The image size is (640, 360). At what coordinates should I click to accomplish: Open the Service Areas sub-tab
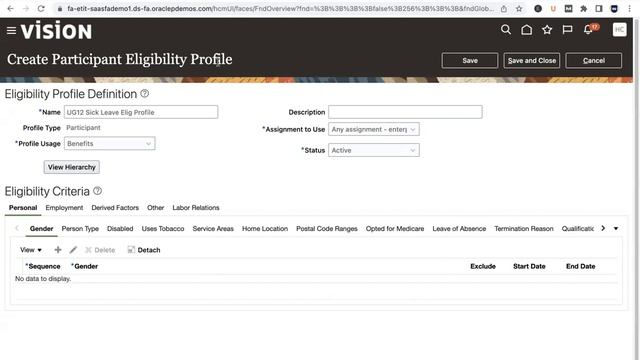click(213, 229)
